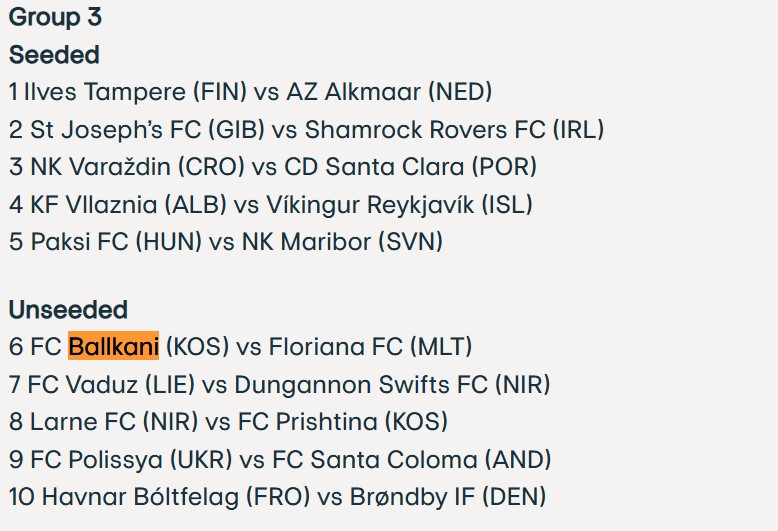The height and width of the screenshot is (531, 778).
Task: Click Dungannon Swifts FC (NIR) text
Action: (392, 385)
